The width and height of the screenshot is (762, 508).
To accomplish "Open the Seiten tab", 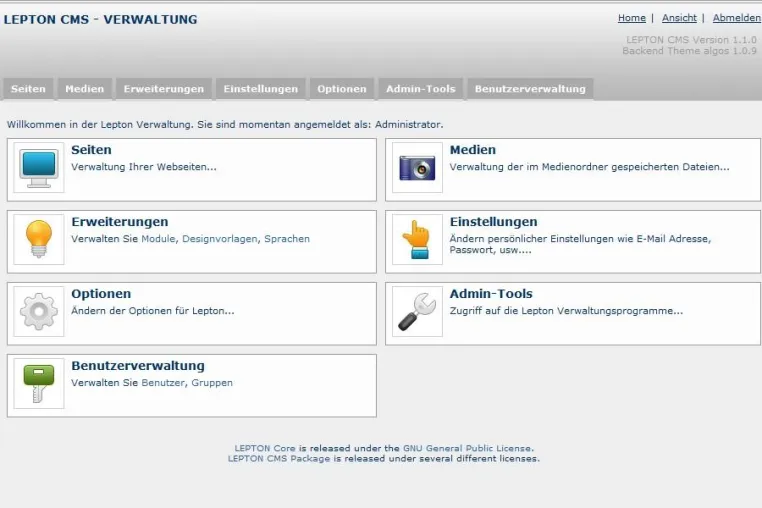I will coord(28,89).
